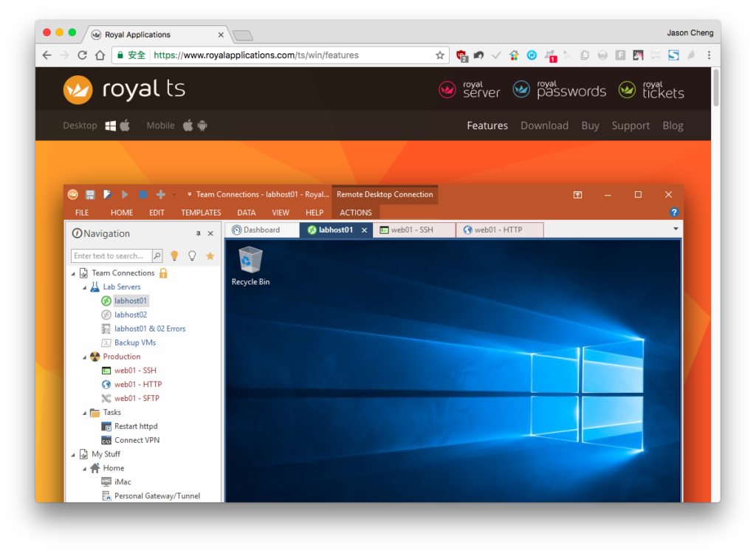Click the browser reload page icon
The height and width of the screenshot is (553, 756).
tap(82, 55)
